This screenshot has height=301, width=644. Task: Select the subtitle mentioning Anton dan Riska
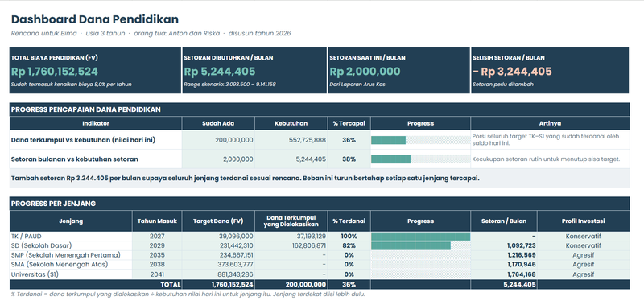coord(151,34)
